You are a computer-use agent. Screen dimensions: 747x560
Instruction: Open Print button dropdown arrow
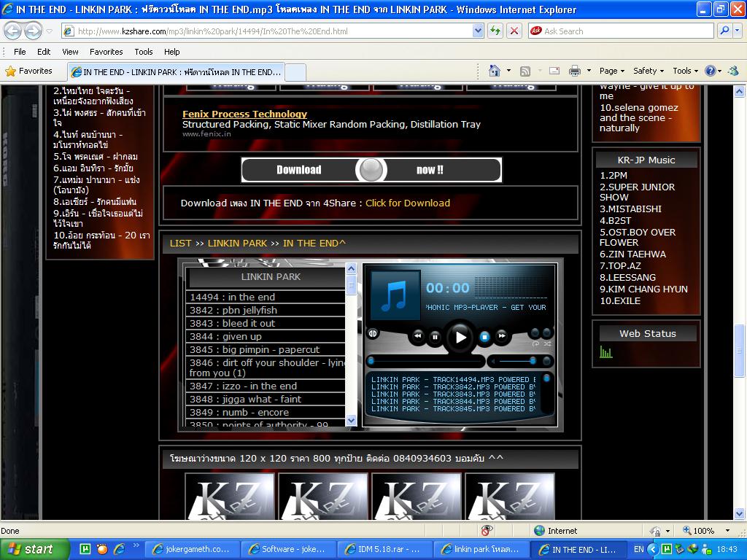(x=589, y=71)
